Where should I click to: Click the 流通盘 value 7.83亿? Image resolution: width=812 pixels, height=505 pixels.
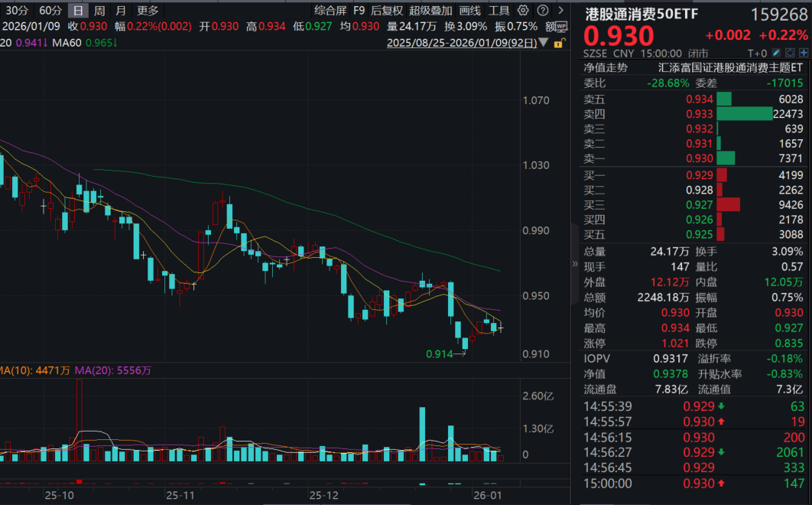point(671,389)
